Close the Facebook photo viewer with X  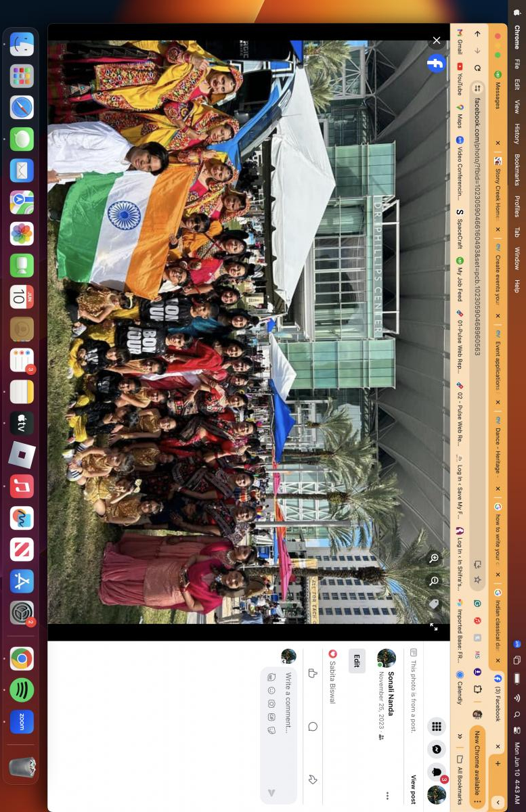tap(437, 41)
